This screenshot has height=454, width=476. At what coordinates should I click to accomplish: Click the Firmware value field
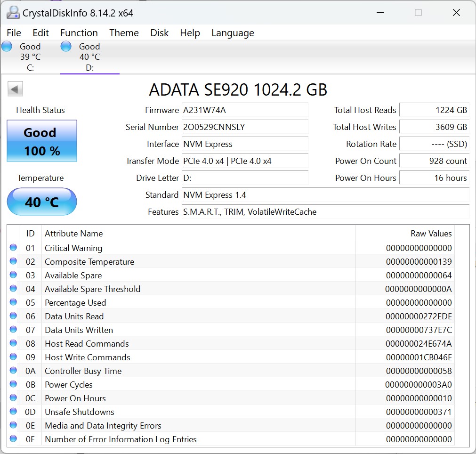245,110
